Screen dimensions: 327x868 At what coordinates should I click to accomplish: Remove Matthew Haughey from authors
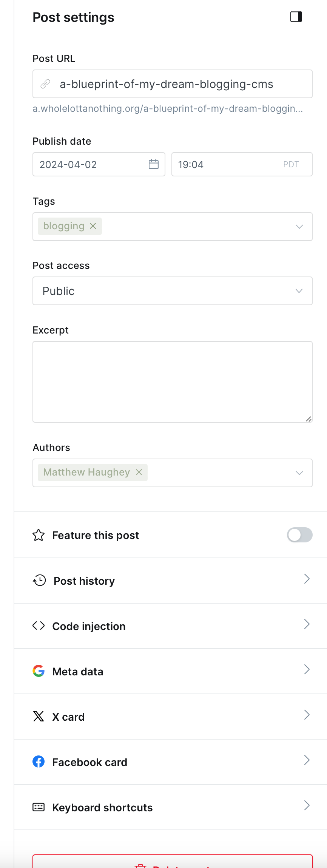click(139, 472)
